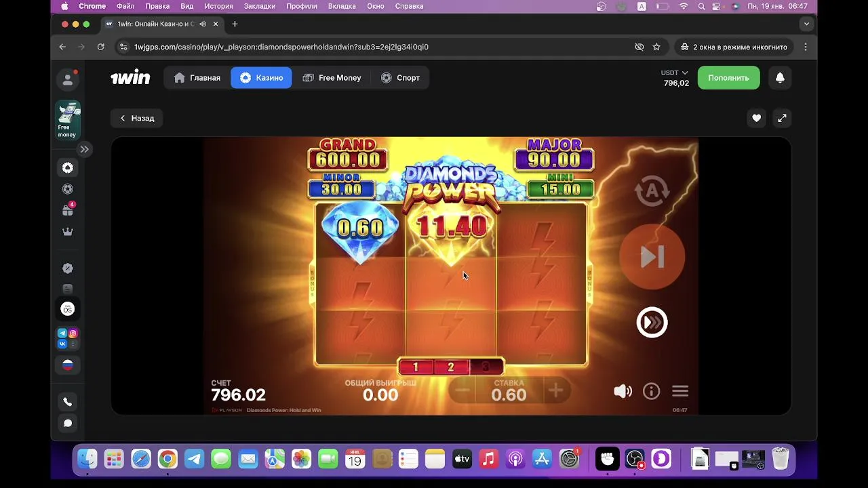Image resolution: width=868 pixels, height=488 pixels.
Task: Click the address bar URL field
Action: point(380,47)
